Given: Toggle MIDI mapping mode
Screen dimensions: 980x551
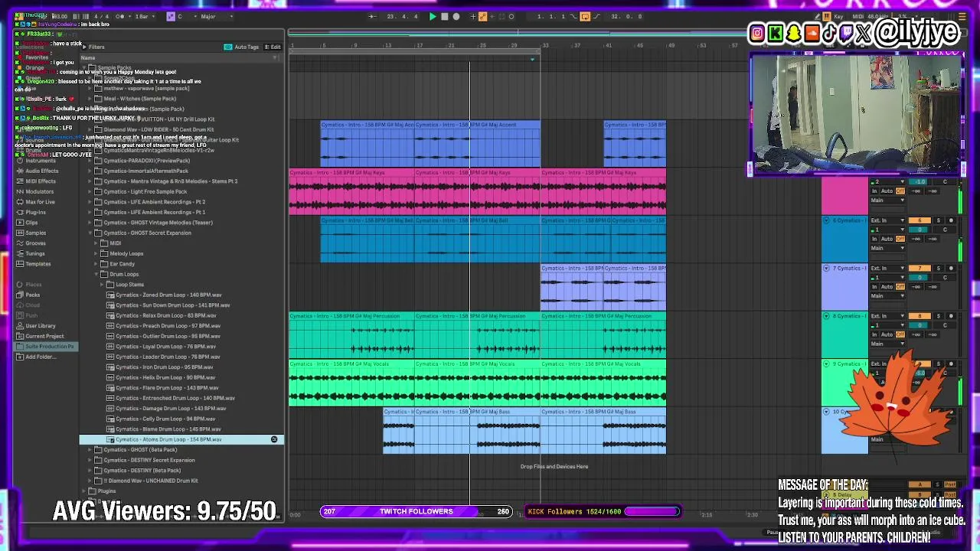Looking at the screenshot, I should coord(860,16).
